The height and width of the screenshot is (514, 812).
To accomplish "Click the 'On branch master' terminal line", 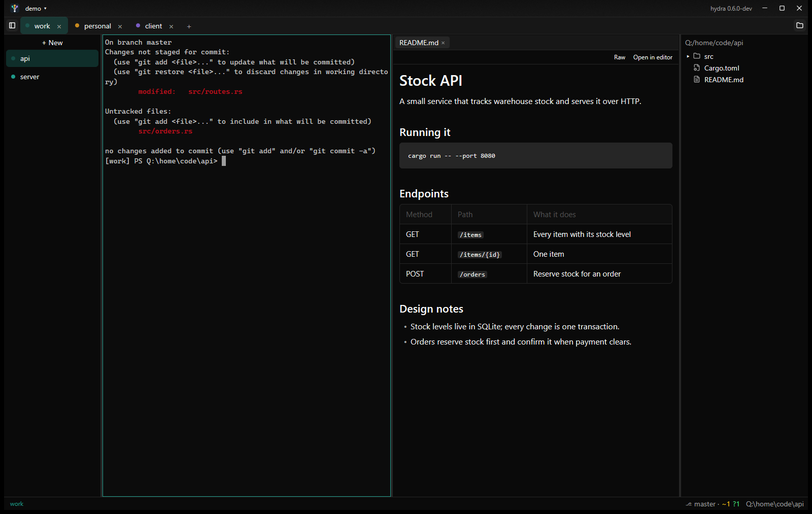I will click(138, 42).
